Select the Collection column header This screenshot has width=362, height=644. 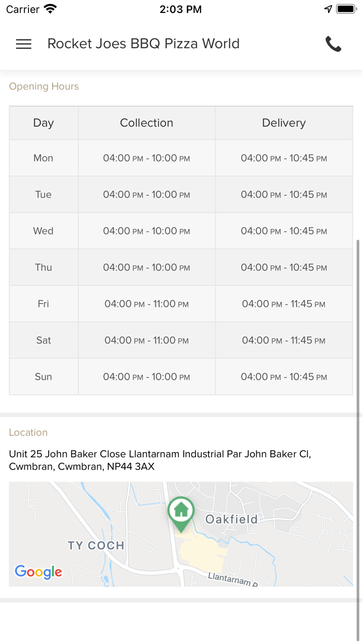146,123
